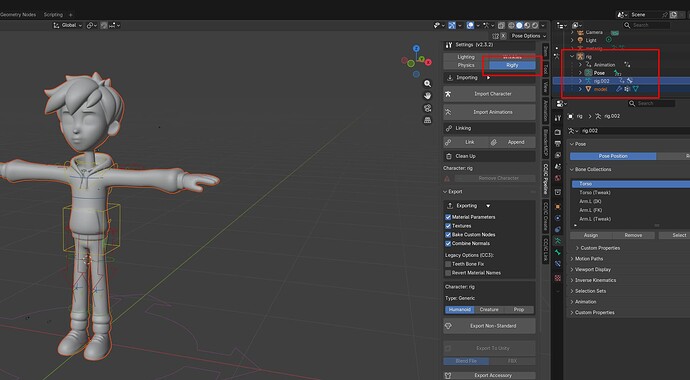Select rendered viewport shading mode
The height and width of the screenshot is (380, 690).
[535, 26]
